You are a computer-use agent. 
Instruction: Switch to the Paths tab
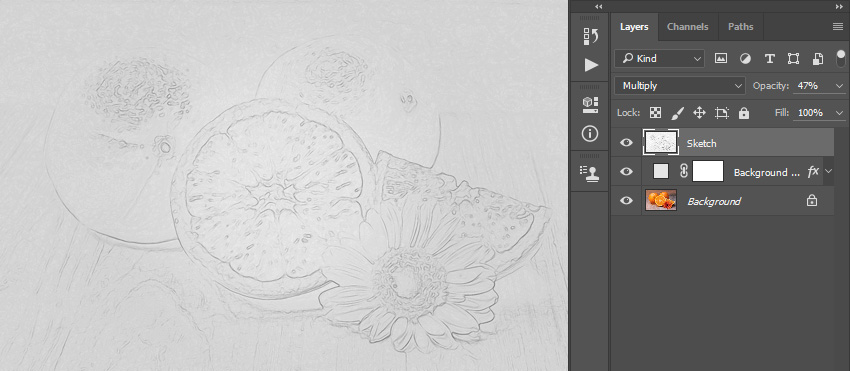tap(740, 27)
